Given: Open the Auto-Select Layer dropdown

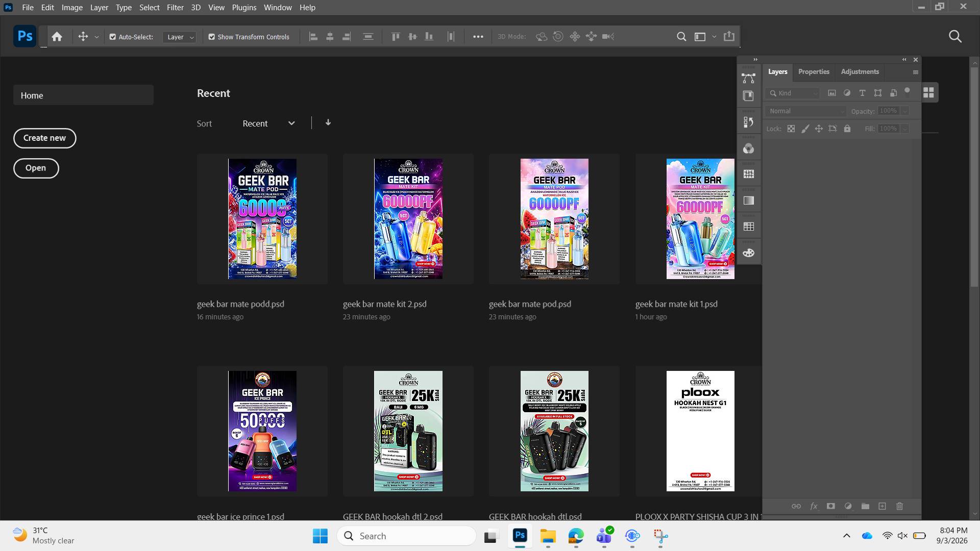Looking at the screenshot, I should pyautogui.click(x=179, y=37).
